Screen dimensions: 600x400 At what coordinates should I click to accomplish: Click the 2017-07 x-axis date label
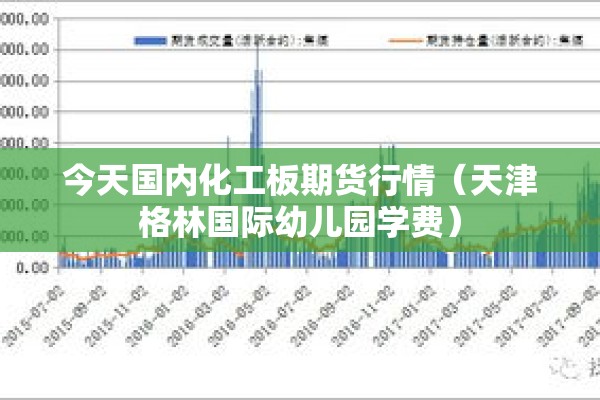pyautogui.click(x=527, y=317)
